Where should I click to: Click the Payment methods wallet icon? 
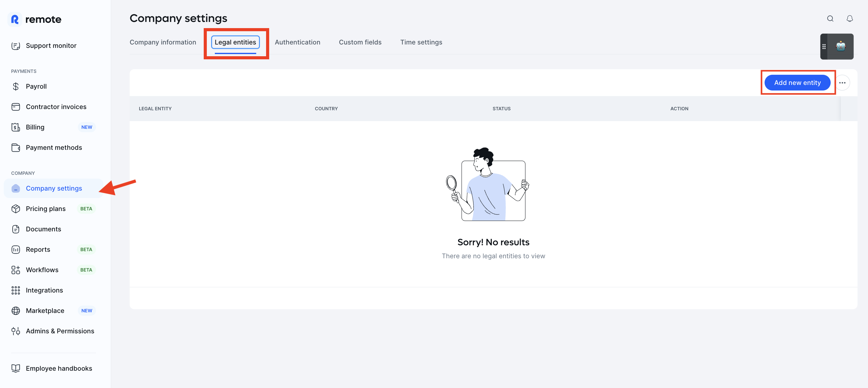pyautogui.click(x=15, y=148)
